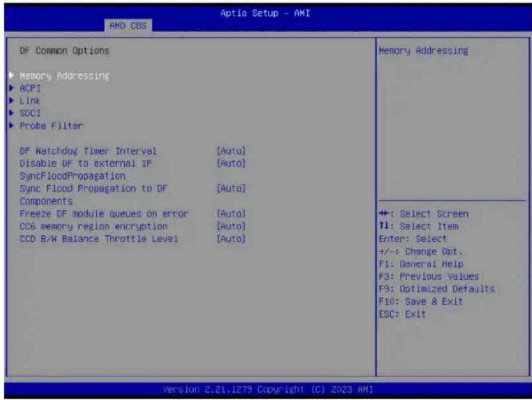Change DF Watchdog Timer Interval Auto value
This screenshot has width=532, height=400.
tap(231, 151)
